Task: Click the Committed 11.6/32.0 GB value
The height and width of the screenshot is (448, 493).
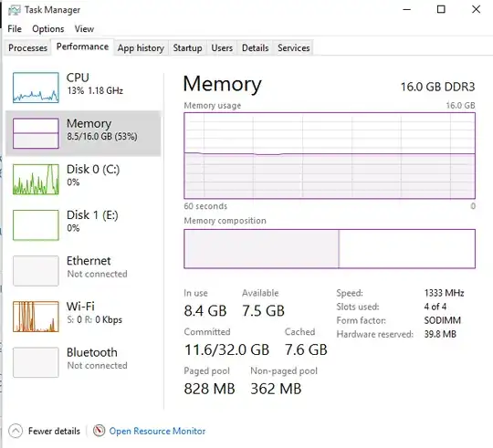Action: tap(226, 349)
